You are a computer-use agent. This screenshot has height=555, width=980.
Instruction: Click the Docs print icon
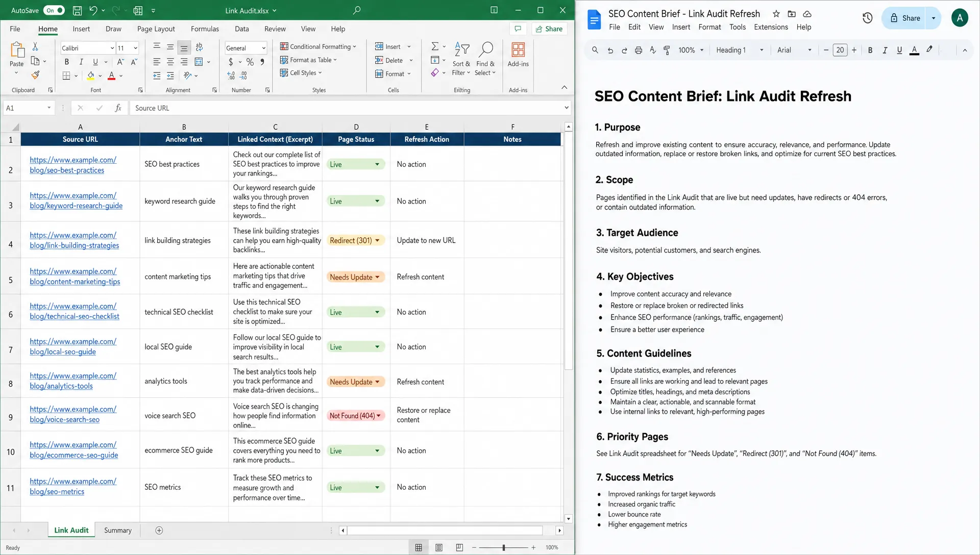click(x=639, y=50)
